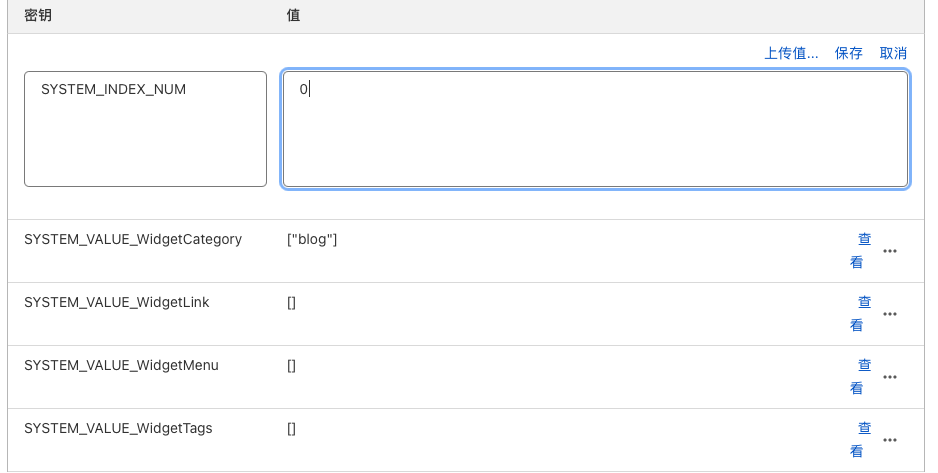Click the 值 column header
The height and width of the screenshot is (473, 938).
click(x=293, y=16)
